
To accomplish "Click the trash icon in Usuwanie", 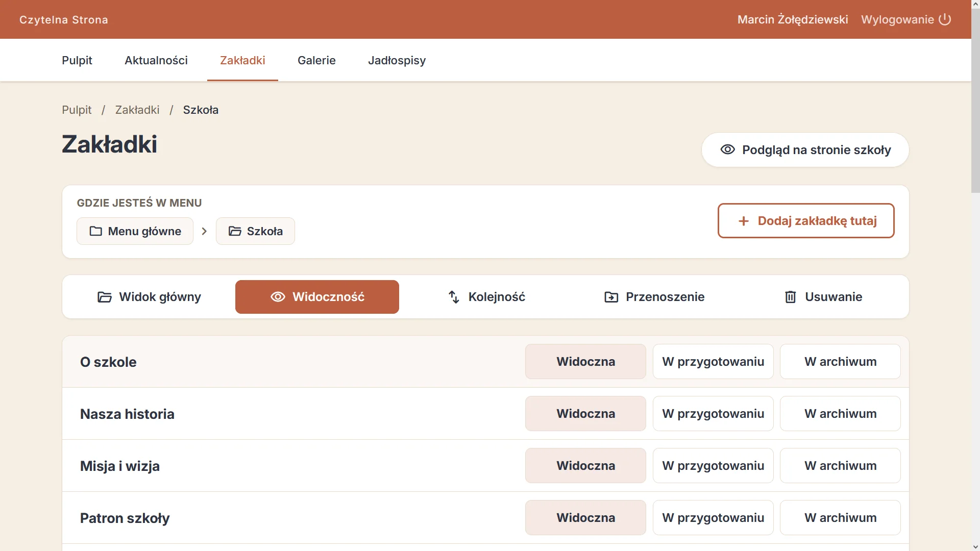I will (790, 297).
